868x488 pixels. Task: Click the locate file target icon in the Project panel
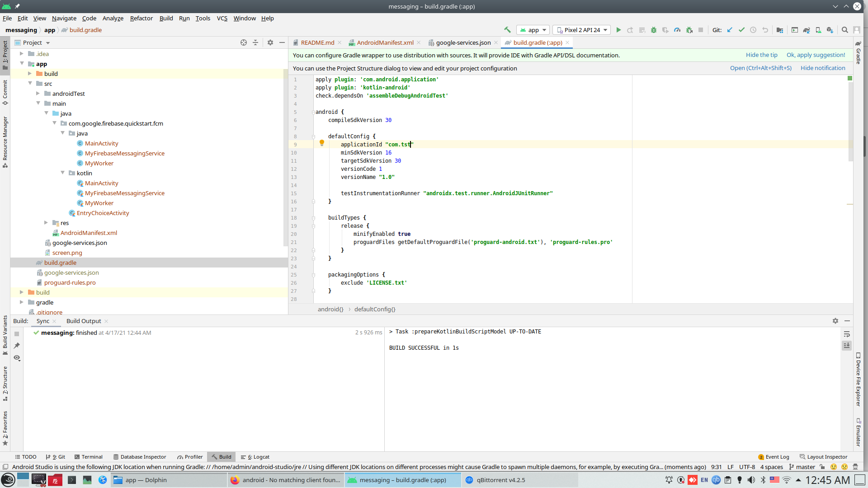pos(244,42)
